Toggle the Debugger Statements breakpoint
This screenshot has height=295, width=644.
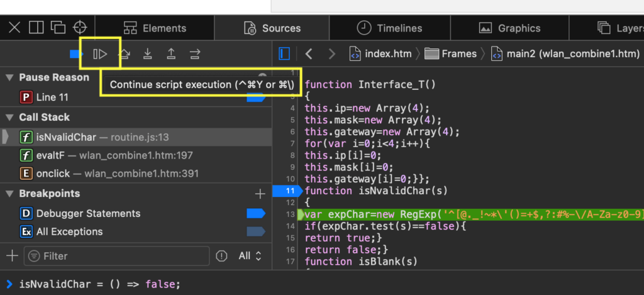pyautogui.click(x=255, y=214)
